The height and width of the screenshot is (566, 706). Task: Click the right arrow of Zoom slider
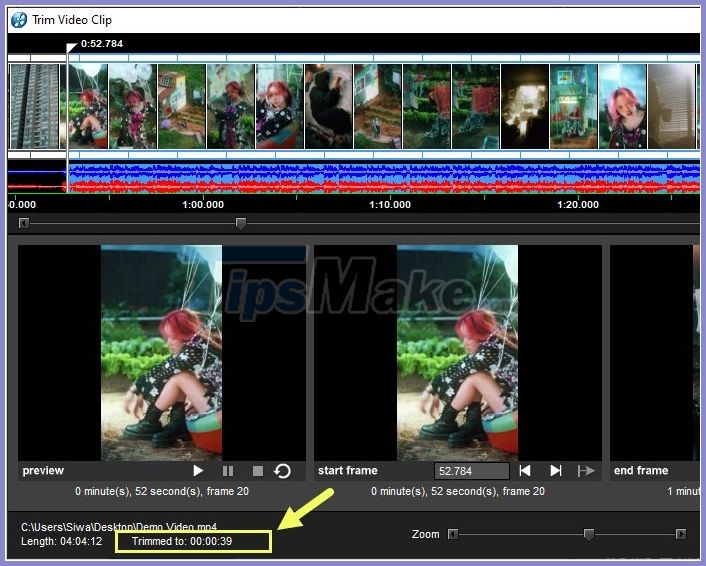(x=681, y=534)
